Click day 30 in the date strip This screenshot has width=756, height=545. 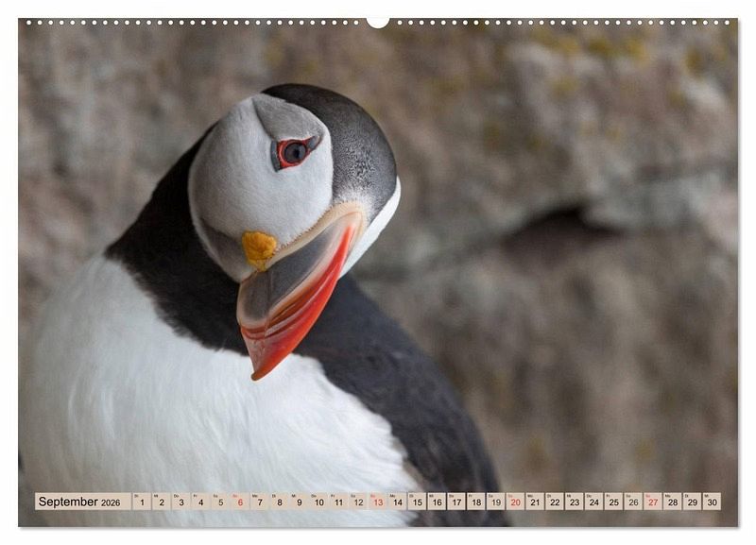coord(713,502)
